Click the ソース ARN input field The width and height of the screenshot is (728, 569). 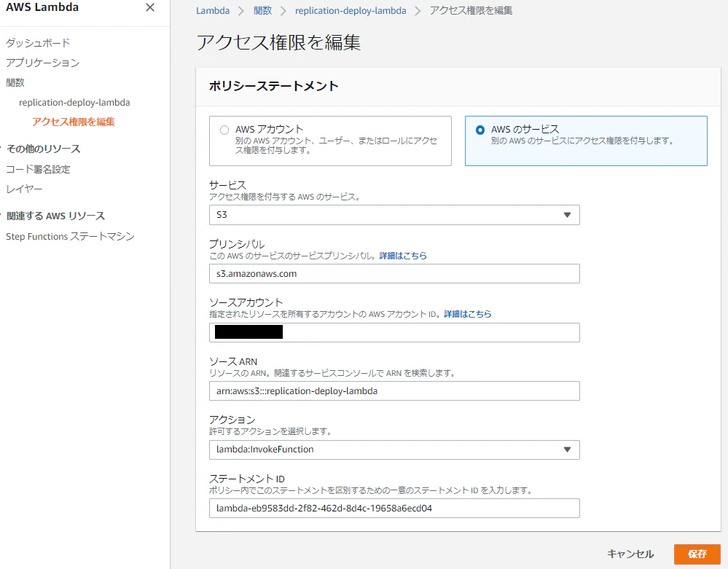[394, 391]
